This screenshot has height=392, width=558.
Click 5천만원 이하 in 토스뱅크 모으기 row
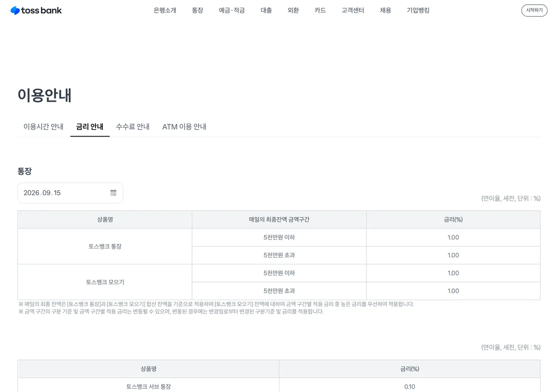279,273
